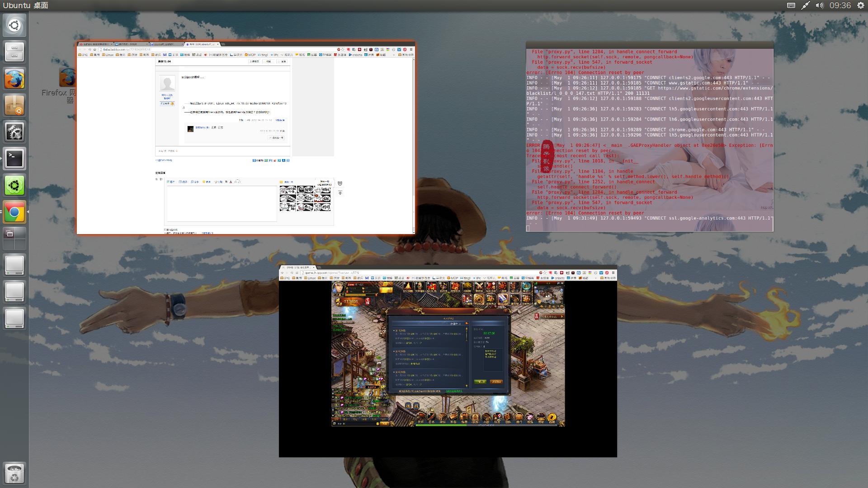This screenshot has width=868, height=488.
Task: Click the crossed-swords icon in game top row
Action: tap(478, 286)
